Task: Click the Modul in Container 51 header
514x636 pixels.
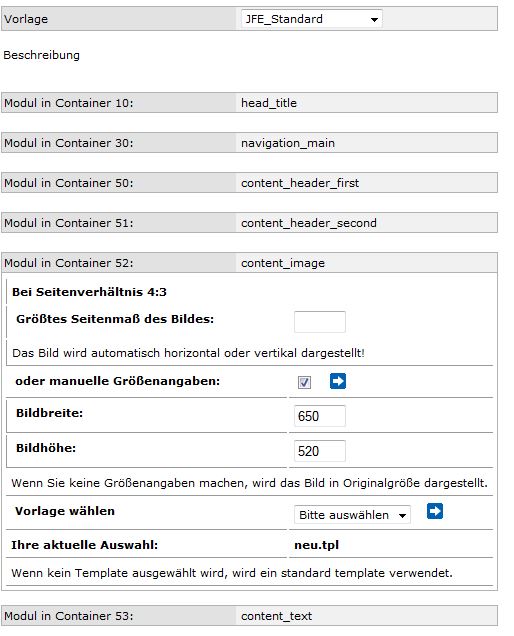Action: 249,223
